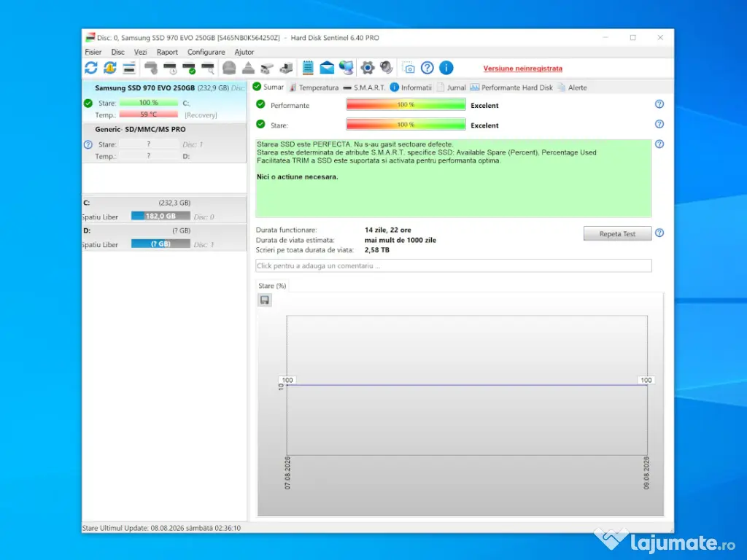747x560 pixels.
Task: Switch to the Performante Hard Disk tab
Action: click(511, 87)
